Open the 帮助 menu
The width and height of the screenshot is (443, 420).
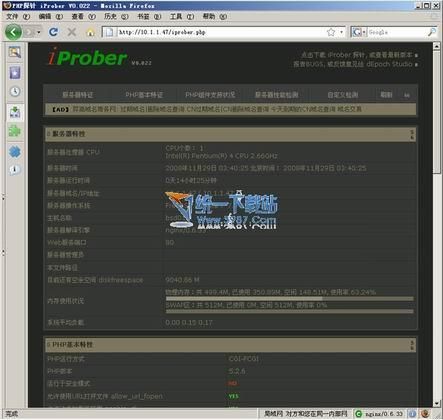pos(215,16)
